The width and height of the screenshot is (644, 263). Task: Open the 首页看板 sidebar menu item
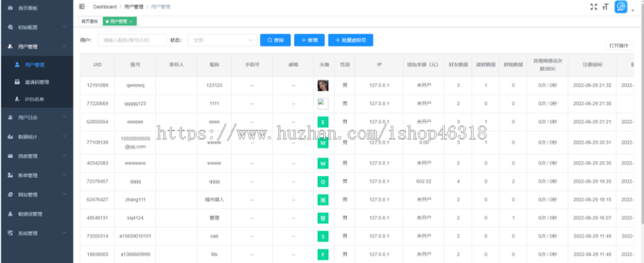click(x=36, y=8)
